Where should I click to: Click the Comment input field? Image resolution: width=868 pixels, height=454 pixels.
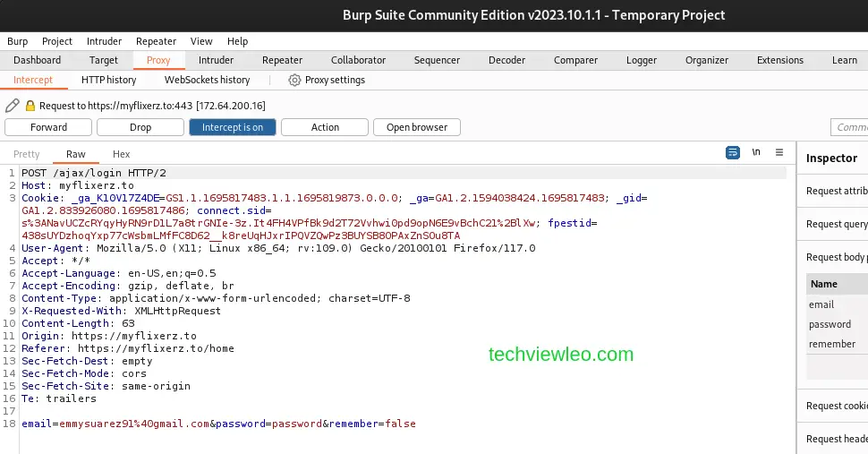[850, 127]
